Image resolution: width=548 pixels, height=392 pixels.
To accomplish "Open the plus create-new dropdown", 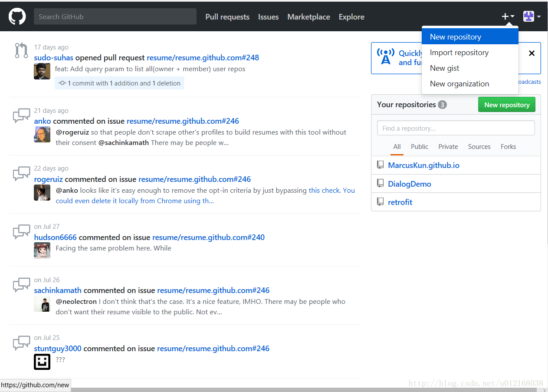I will [508, 16].
